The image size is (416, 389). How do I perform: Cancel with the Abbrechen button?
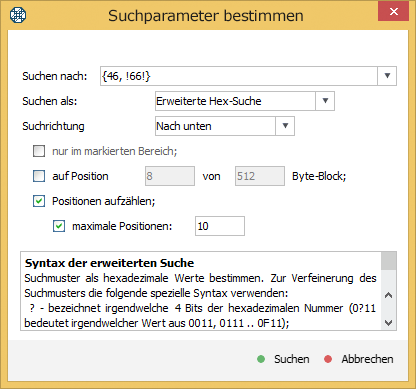click(x=359, y=359)
